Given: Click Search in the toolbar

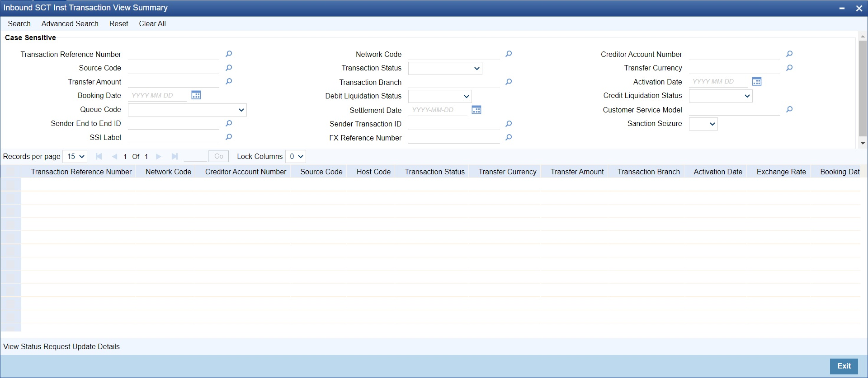Looking at the screenshot, I should tap(19, 23).
